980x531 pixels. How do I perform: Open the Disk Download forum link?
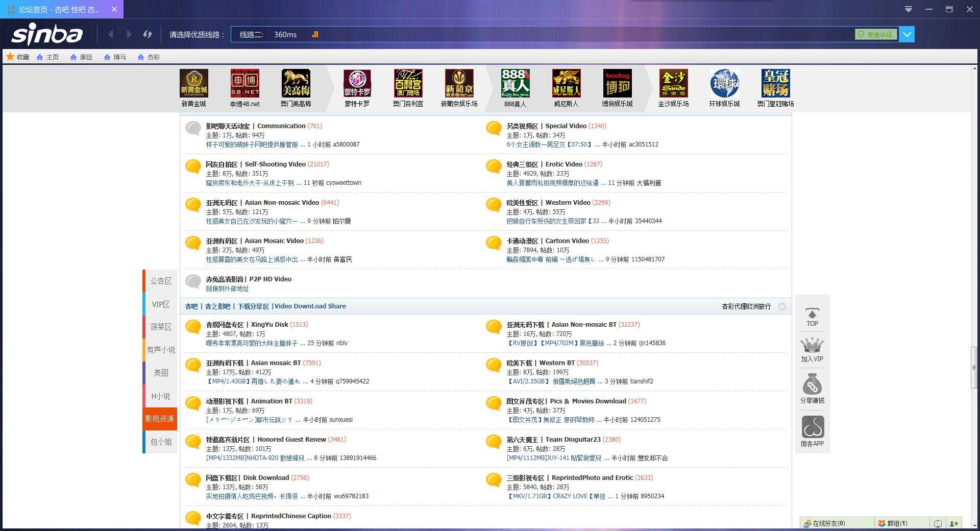[247, 478]
